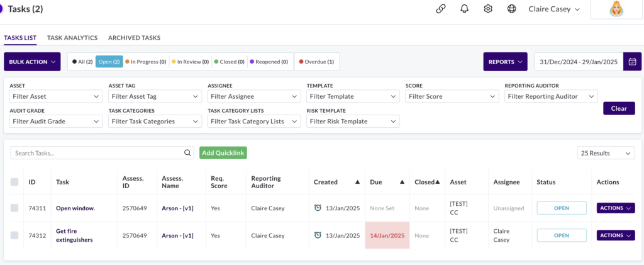The height and width of the screenshot is (265, 644).
Task: Open Arson - [v1] link for task 74312
Action: [x=177, y=235]
